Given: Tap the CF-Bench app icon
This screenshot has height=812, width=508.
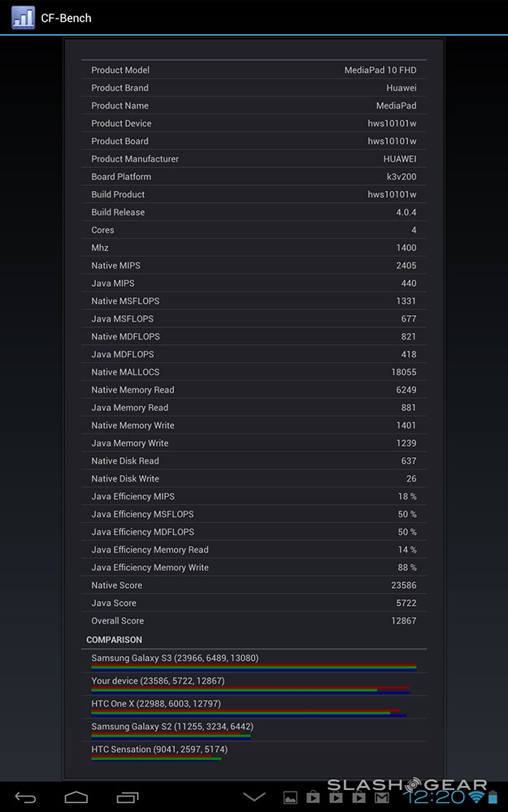Looking at the screenshot, I should [x=23, y=18].
